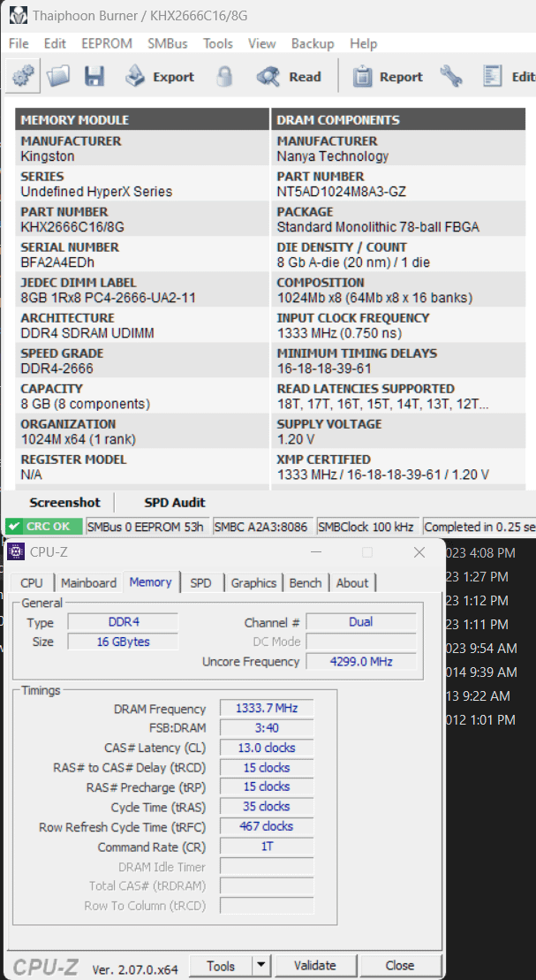Select the CPU tab in CPU-Z

[x=32, y=583]
